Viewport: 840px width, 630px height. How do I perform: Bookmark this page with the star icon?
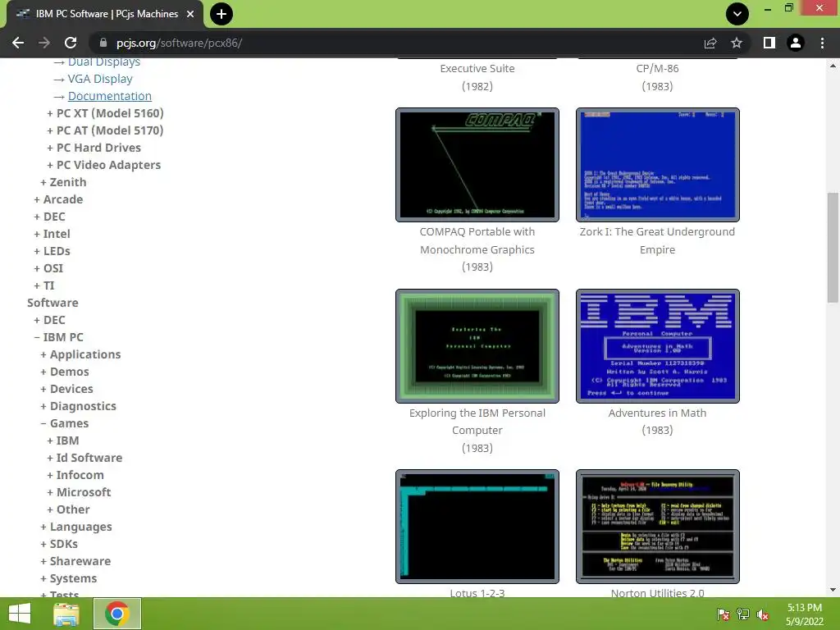pos(737,43)
